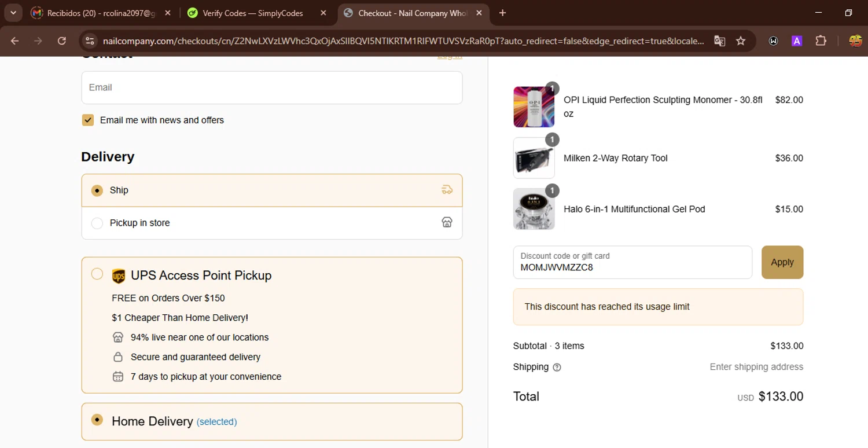Click the (selected) link text

tap(217, 422)
